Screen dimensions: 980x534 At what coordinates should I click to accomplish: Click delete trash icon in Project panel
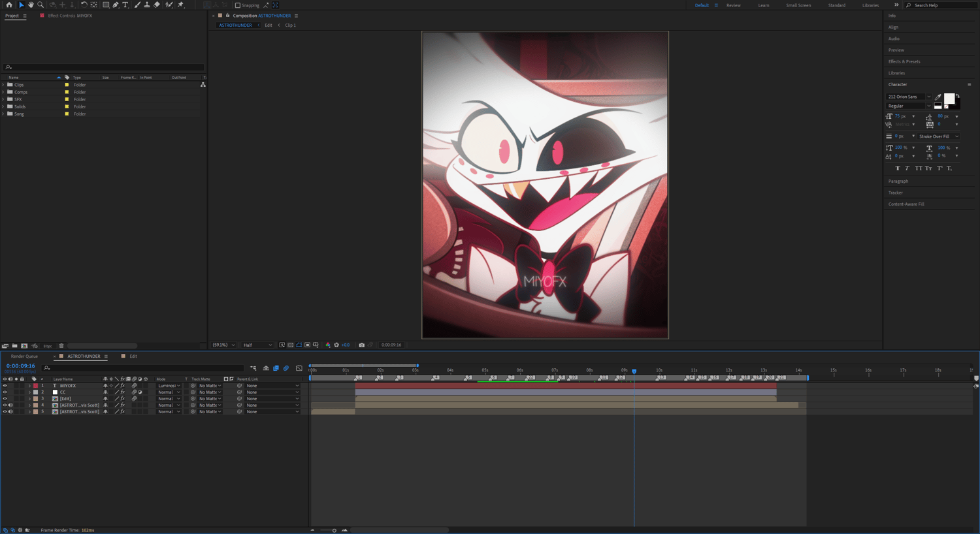(x=61, y=346)
